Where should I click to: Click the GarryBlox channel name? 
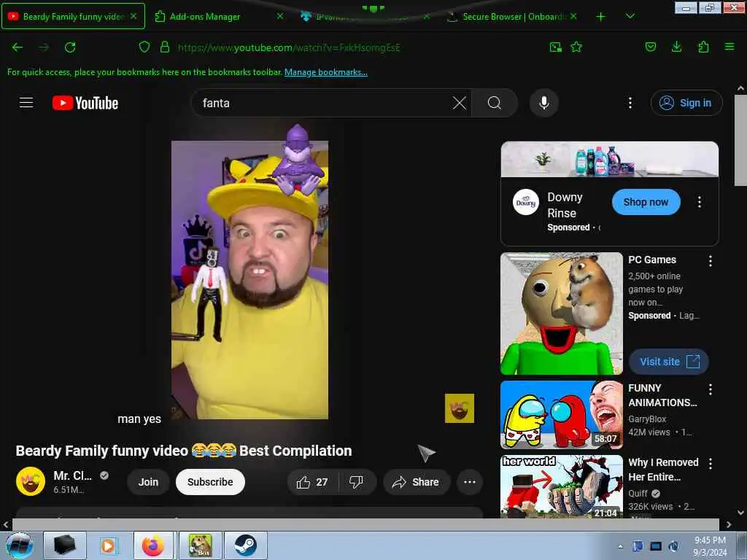pyautogui.click(x=647, y=419)
